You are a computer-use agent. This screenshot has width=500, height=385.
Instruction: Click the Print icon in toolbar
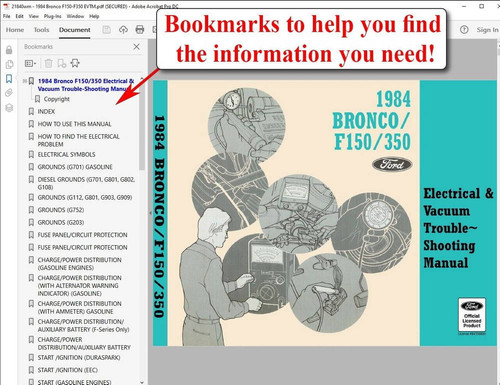point(140,30)
